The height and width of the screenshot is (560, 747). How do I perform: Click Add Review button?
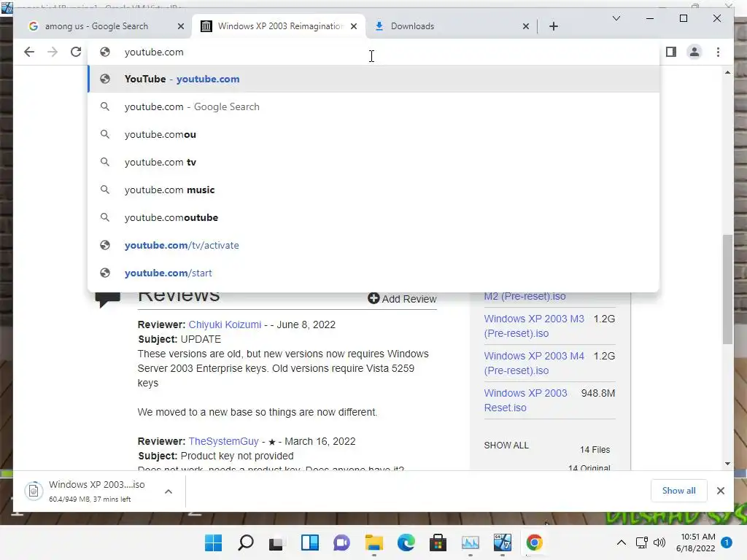pos(402,298)
